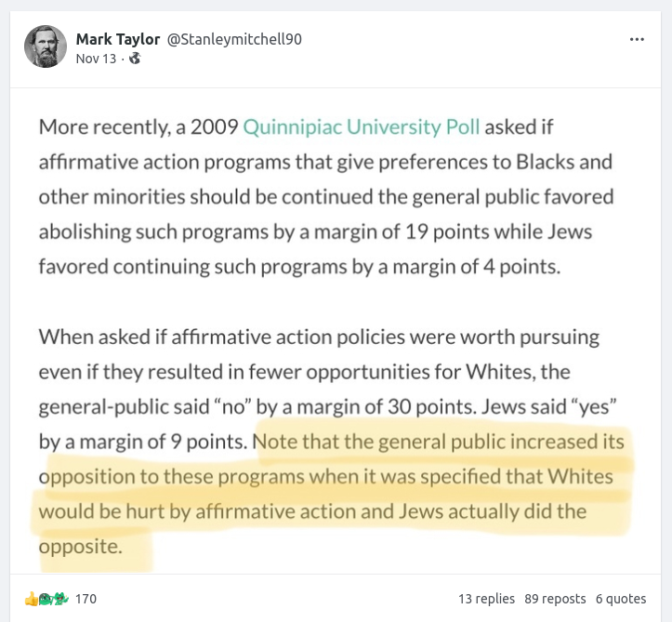Click Mark Taylor's profile avatar
Viewport: 672px width, 622px height.
click(46, 46)
